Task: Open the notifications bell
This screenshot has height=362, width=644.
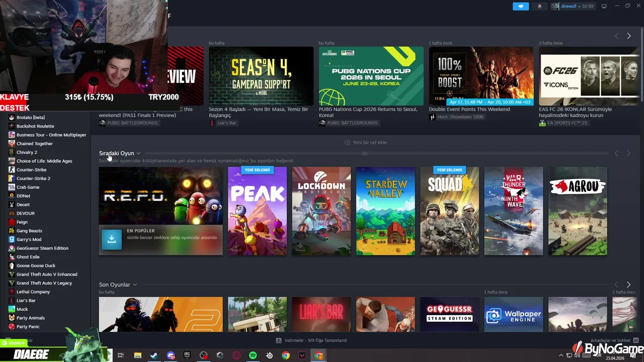Action: (540, 6)
